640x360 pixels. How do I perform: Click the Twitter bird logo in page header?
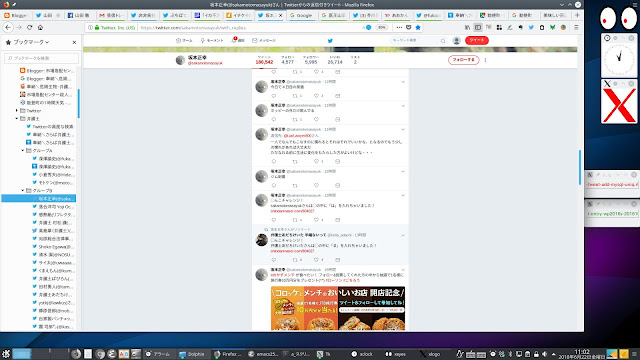[x=330, y=40]
